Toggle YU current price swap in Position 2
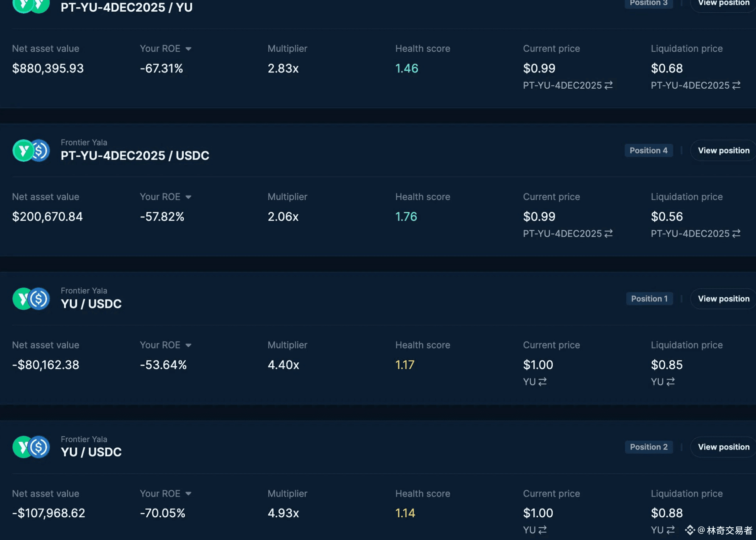 click(x=543, y=530)
